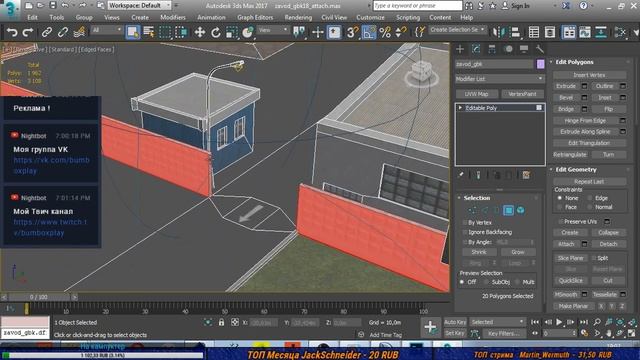The height and width of the screenshot is (360, 640).
Task: Enable the Ignore Backfacing checkbox
Action: (x=465, y=232)
